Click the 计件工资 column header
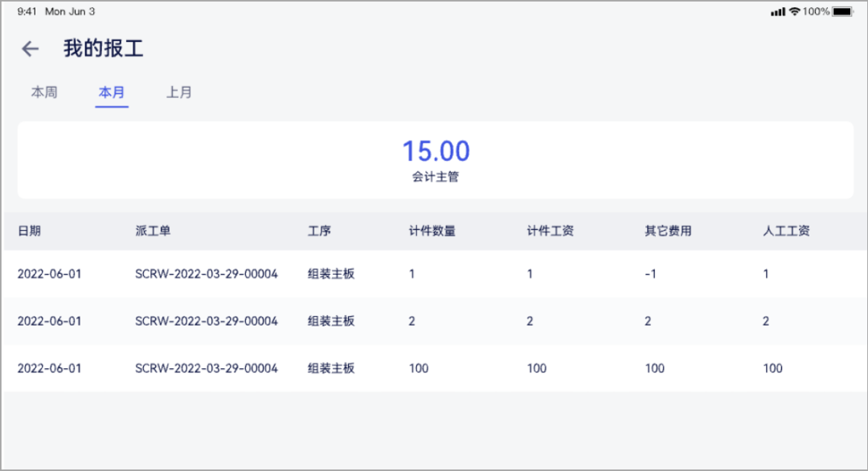The width and height of the screenshot is (868, 471). tap(550, 231)
